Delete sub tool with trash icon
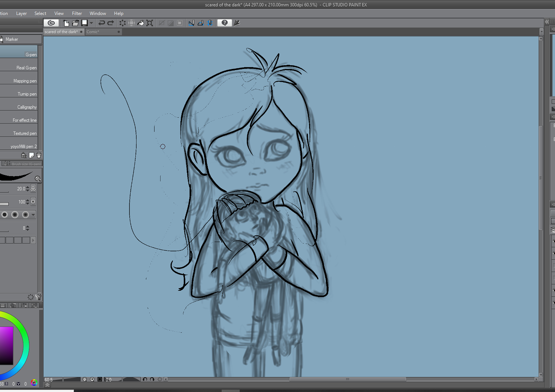This screenshot has width=555, height=392. (39, 155)
